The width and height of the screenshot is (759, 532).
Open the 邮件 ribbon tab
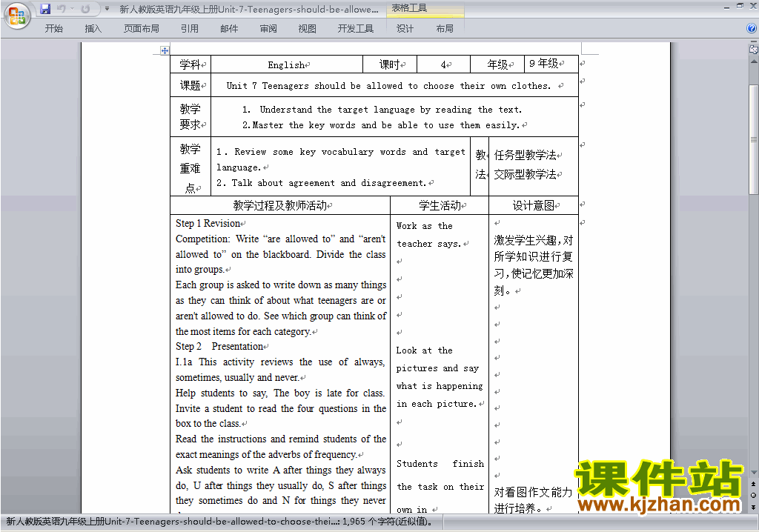pyautogui.click(x=229, y=29)
